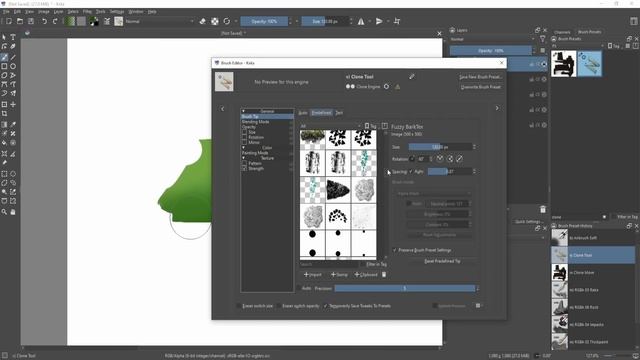The width and height of the screenshot is (640, 360).
Task: Rename the brush with the pencil icon
Action: click(412, 76)
